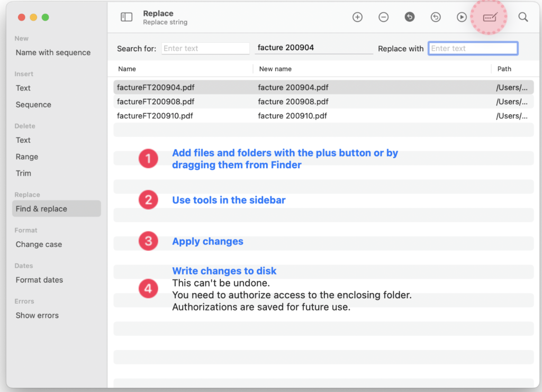Select Trim in the sidebar
The width and height of the screenshot is (542, 392).
(23, 174)
